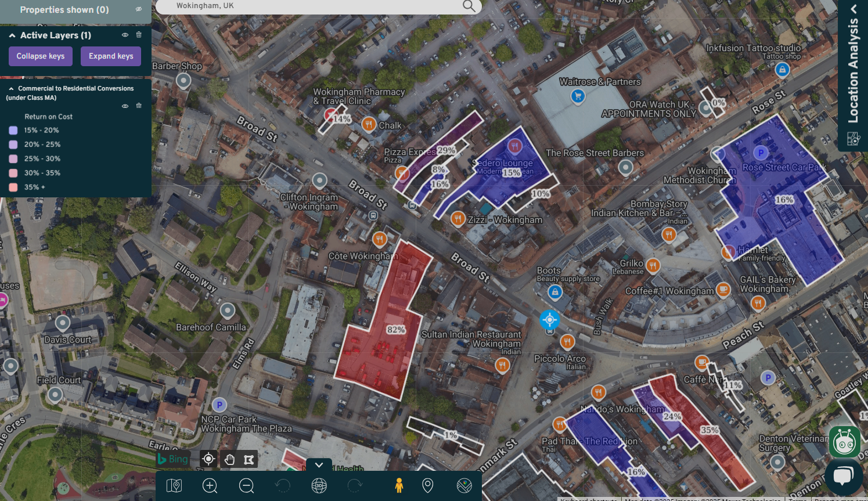This screenshot has width=868, height=501.
Task: Click the Inkfusion Tattoo studio marker
Action: [x=783, y=69]
